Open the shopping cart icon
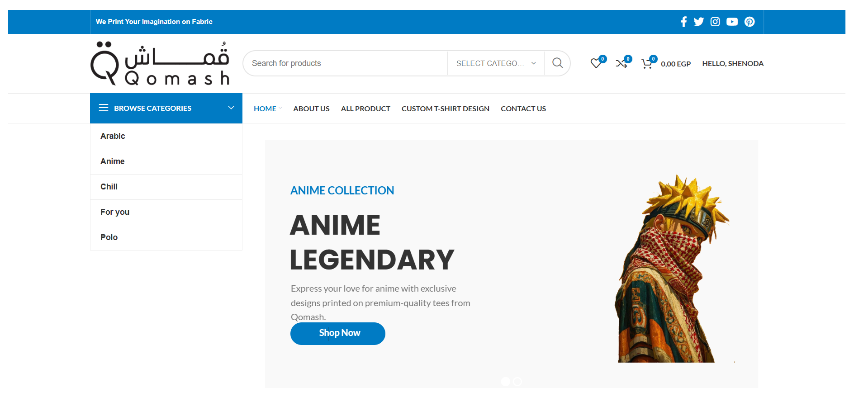The image size is (868, 411). coord(647,63)
